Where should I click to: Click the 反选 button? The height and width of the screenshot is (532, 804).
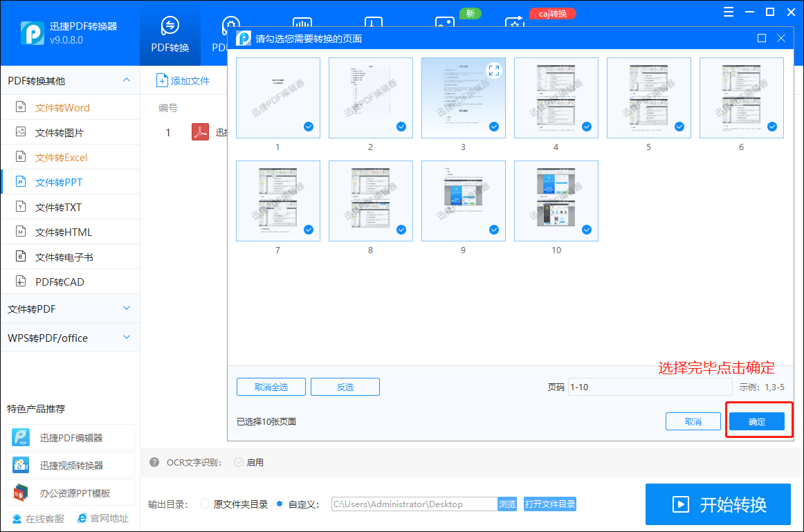click(x=345, y=387)
